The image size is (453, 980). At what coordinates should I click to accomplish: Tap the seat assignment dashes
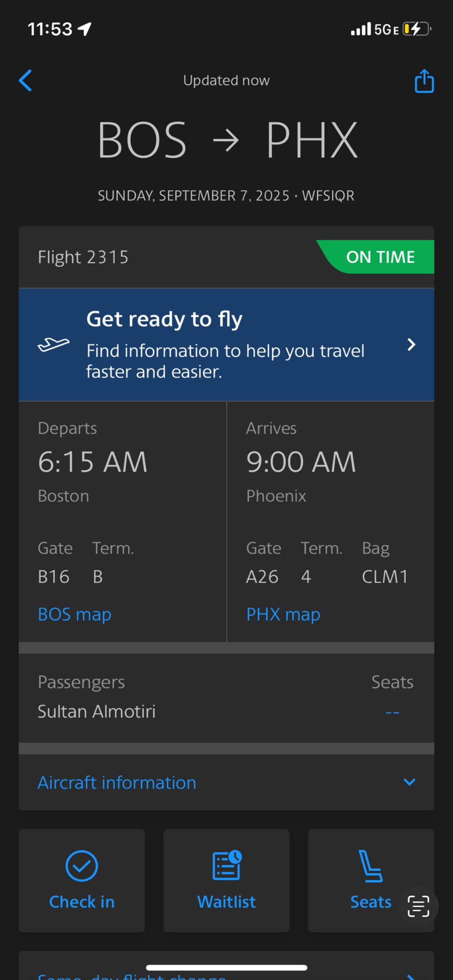coord(392,712)
